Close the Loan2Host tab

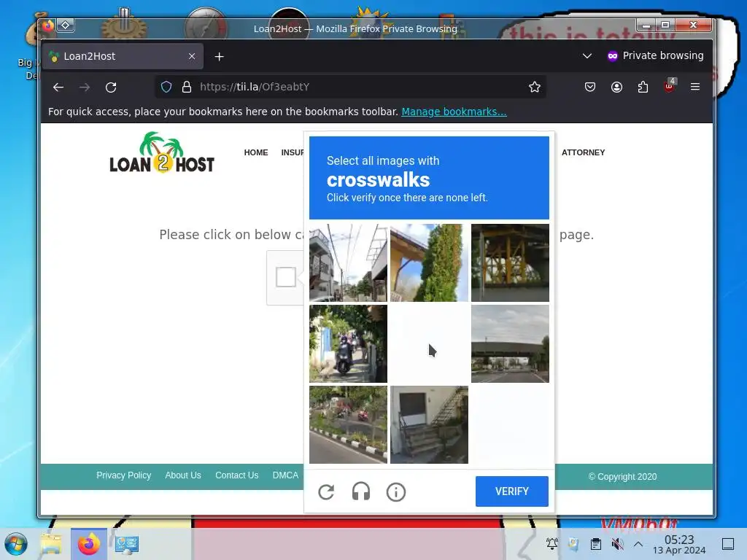(192, 56)
